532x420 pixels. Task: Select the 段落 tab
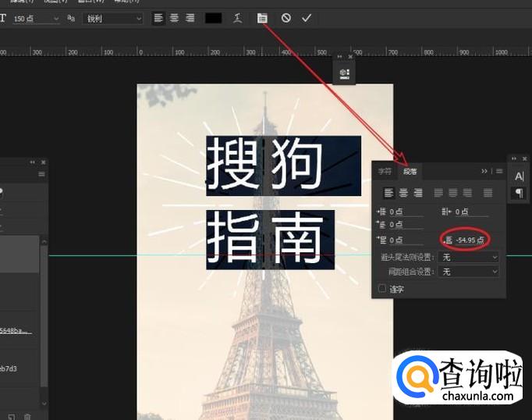tap(410, 172)
